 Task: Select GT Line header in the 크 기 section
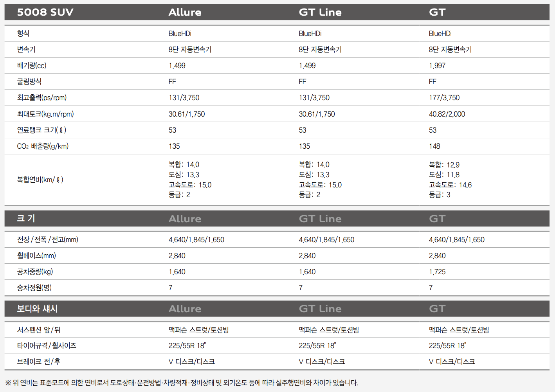point(320,219)
